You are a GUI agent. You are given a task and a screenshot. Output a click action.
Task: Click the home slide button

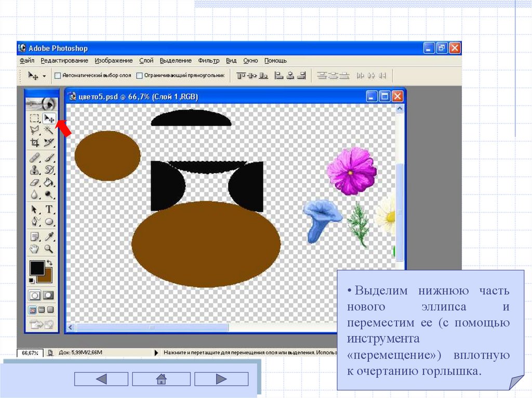tap(161, 379)
